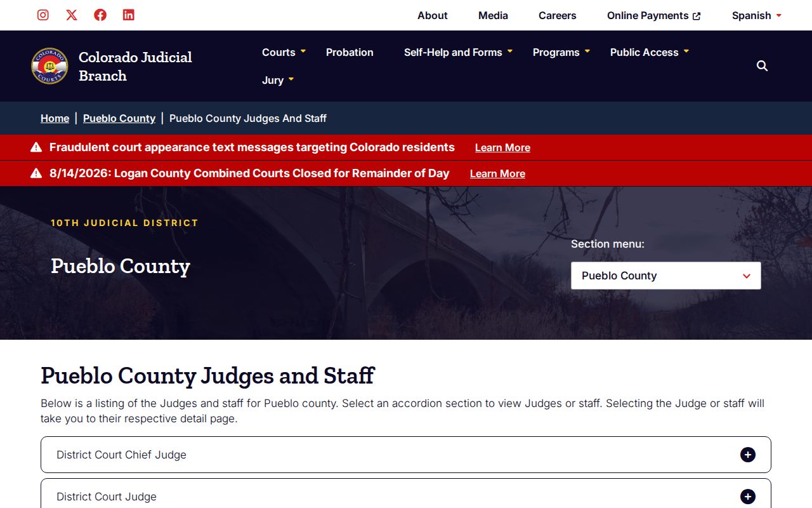Open the Online Payments external link

click(654, 15)
